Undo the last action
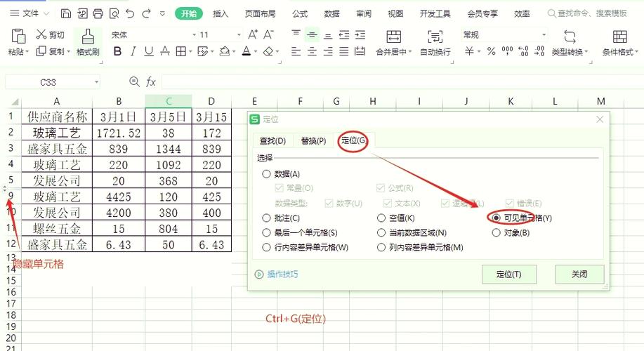Screen dimensions: 644x351 coord(130,13)
